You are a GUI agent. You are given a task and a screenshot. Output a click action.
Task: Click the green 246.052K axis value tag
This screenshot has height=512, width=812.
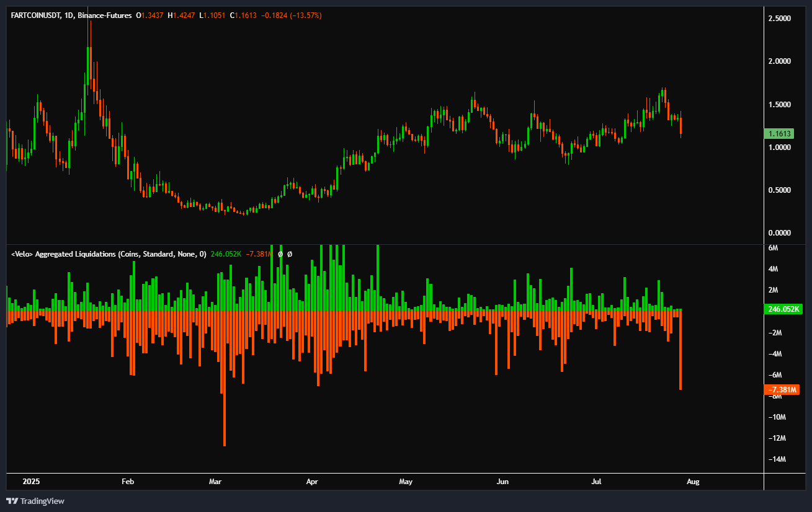point(783,308)
